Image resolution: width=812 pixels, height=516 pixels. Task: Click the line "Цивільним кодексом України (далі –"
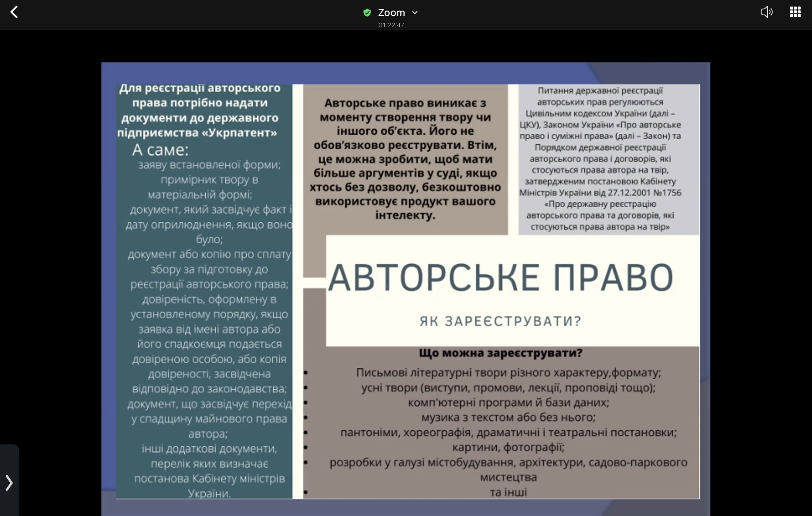pyautogui.click(x=600, y=113)
